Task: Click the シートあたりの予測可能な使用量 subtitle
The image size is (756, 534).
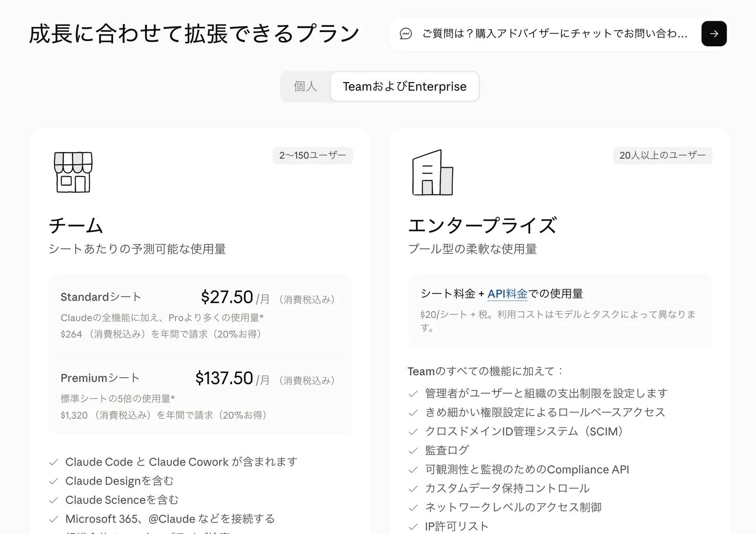Action: pyautogui.click(x=137, y=249)
